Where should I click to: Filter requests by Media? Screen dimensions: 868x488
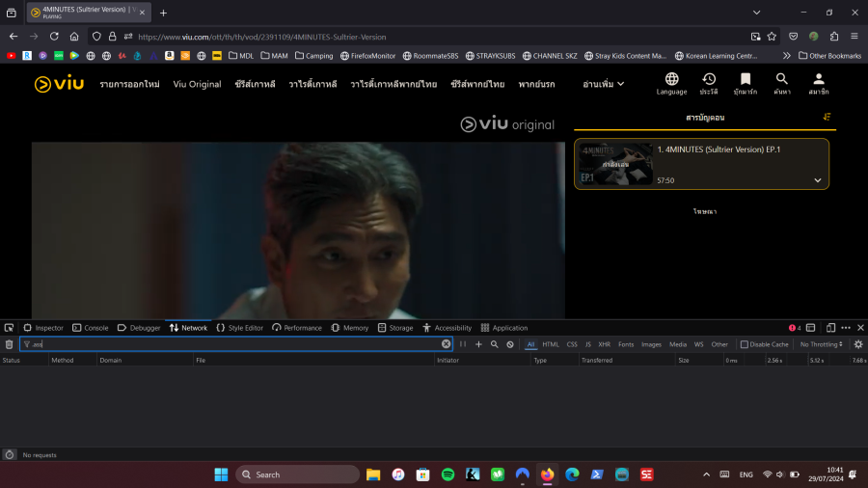[x=678, y=344]
